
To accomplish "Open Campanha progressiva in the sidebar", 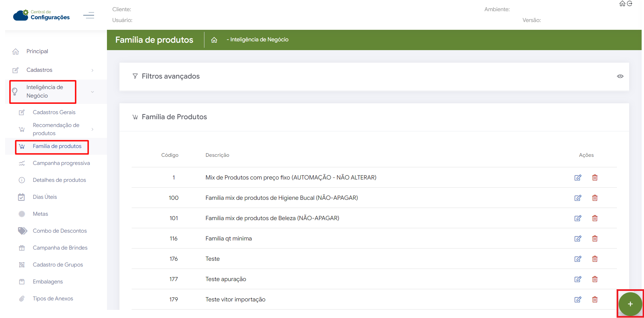I will [61, 163].
